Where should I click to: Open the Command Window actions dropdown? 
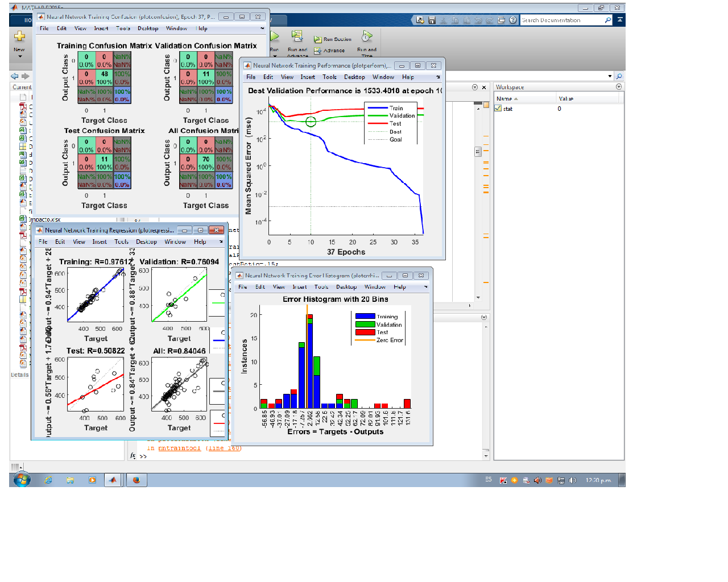coord(484,317)
